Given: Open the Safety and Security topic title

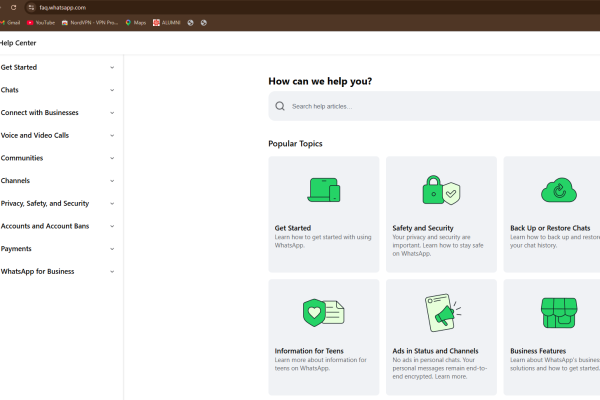Looking at the screenshot, I should click(x=423, y=228).
